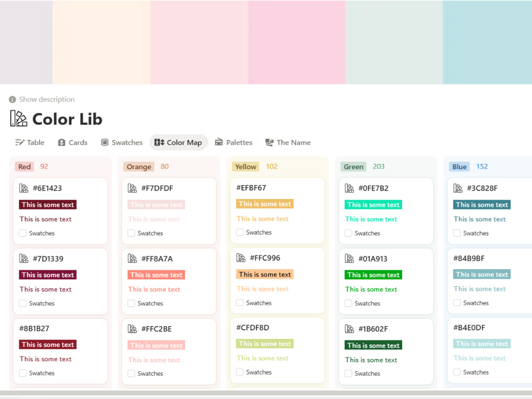Click the Table view pencil-list icon
This screenshot has width=532, height=399.
coord(20,143)
